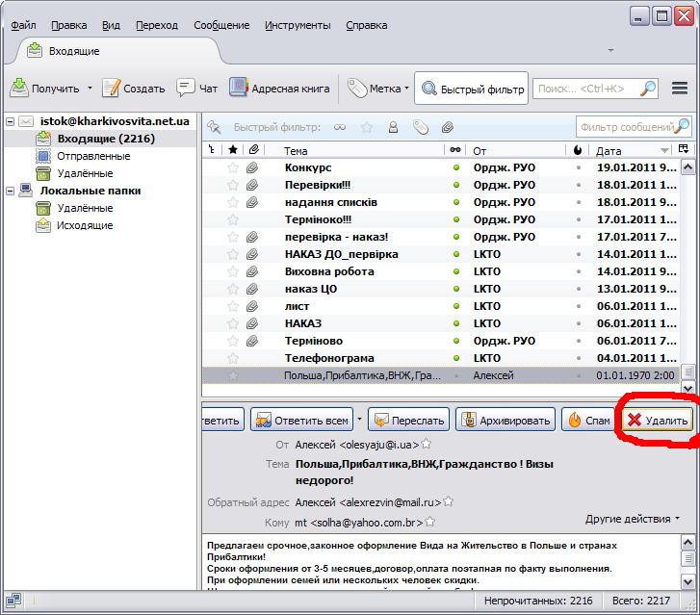Sort by the star column header
This screenshot has height=615, width=700.
(233, 150)
